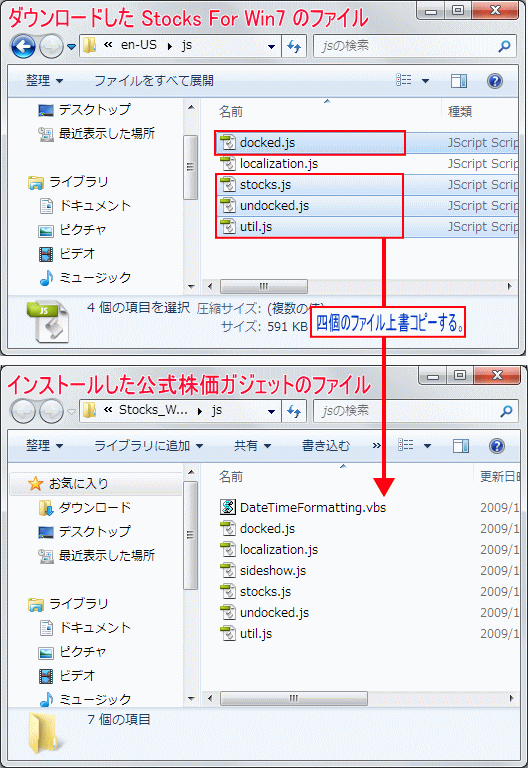Open ピクチャ in lower navigation pane
This screenshot has width=528, height=768.
point(72,652)
